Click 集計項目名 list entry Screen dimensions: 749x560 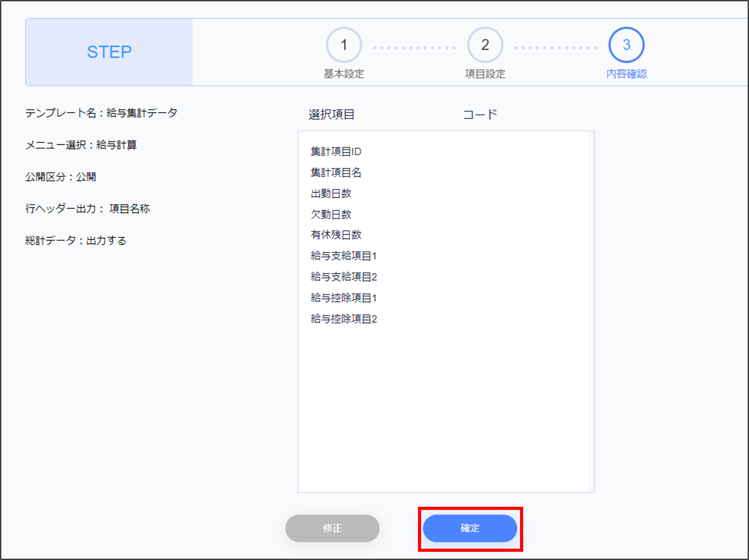click(x=336, y=172)
